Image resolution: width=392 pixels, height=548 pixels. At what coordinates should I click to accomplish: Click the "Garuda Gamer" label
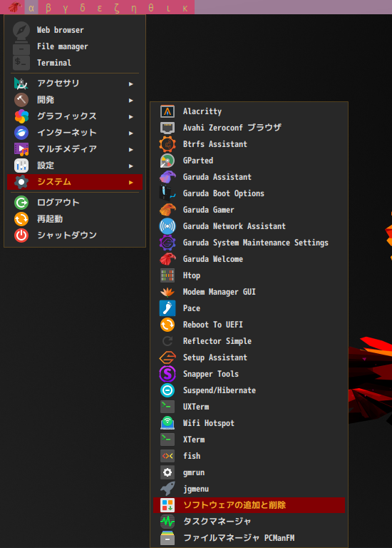pyautogui.click(x=209, y=210)
